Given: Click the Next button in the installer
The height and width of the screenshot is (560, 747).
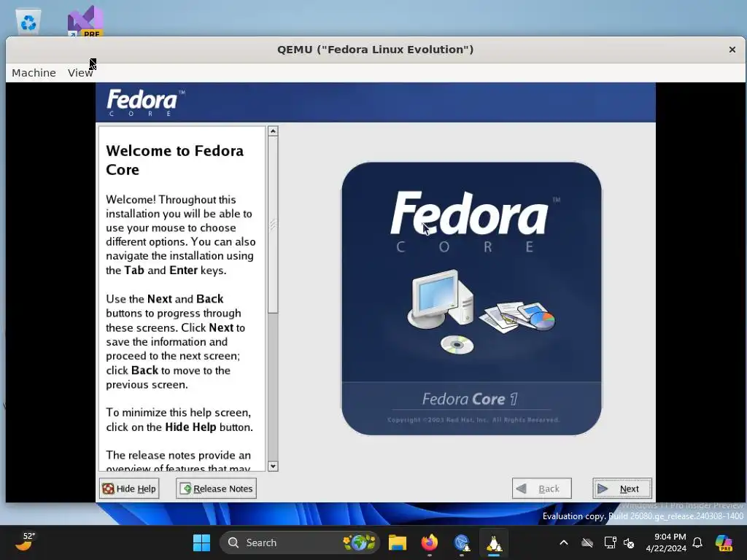Looking at the screenshot, I should tap(622, 489).
